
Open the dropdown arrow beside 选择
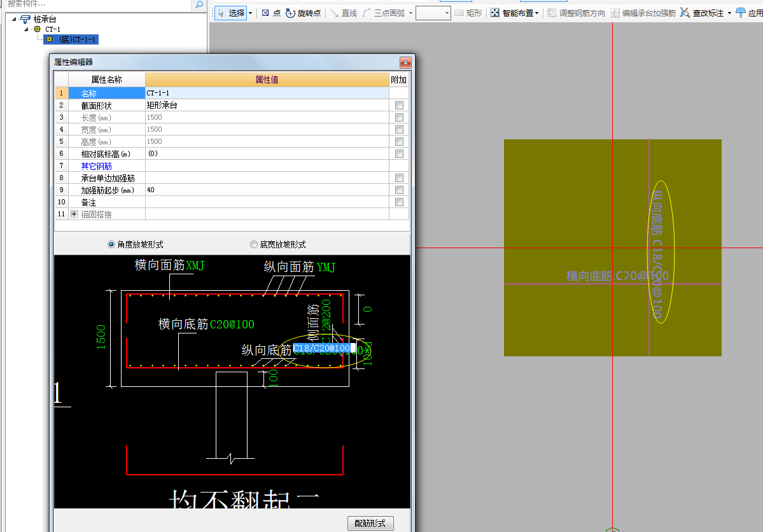pos(251,13)
